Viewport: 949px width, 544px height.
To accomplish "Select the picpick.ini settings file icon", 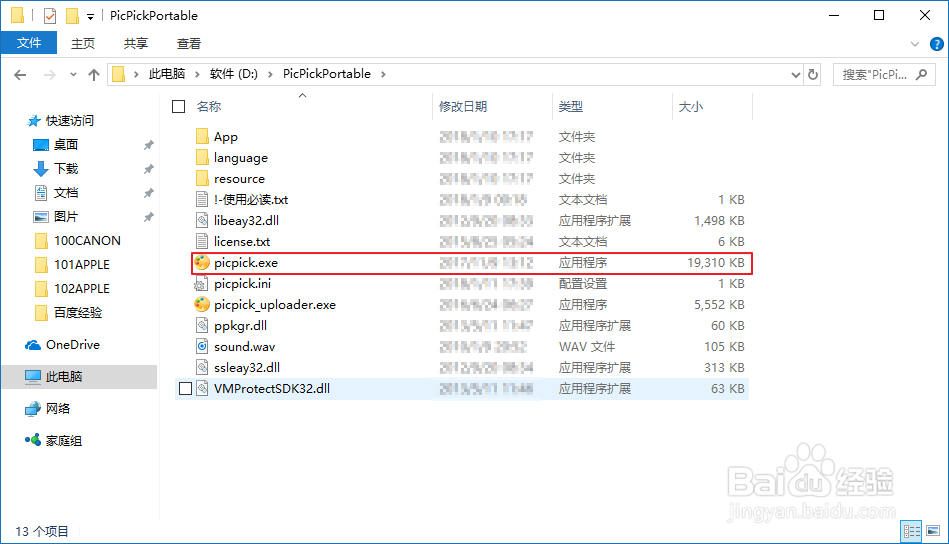I will (x=202, y=283).
